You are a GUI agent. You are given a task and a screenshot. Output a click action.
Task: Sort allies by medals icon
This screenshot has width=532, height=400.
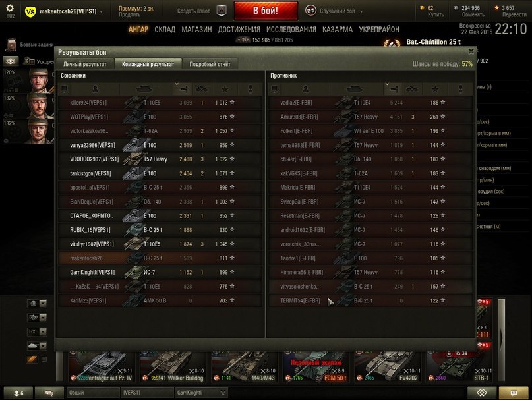[x=251, y=89]
